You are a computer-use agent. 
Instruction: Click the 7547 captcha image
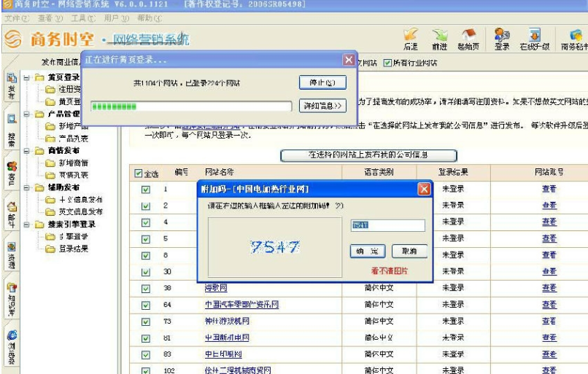coord(275,247)
